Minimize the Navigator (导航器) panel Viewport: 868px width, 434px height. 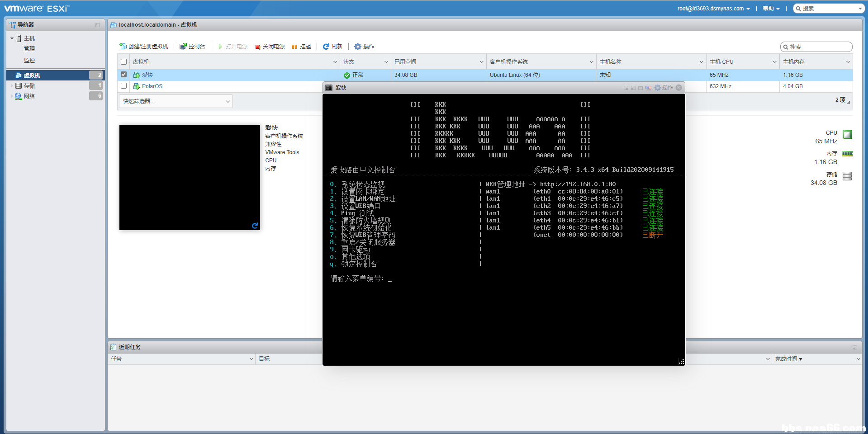pyautogui.click(x=98, y=25)
